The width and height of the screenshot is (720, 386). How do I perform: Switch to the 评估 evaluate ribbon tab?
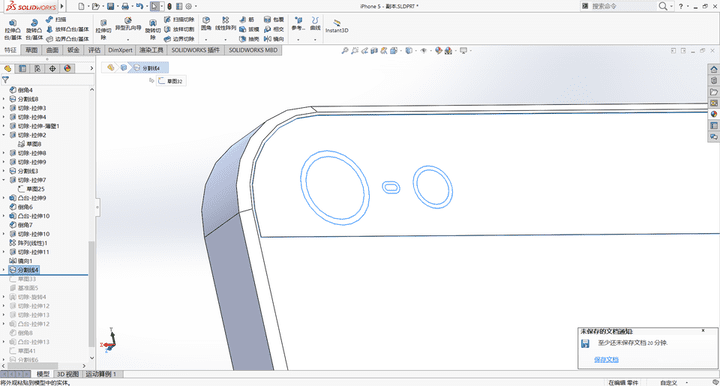click(94, 50)
